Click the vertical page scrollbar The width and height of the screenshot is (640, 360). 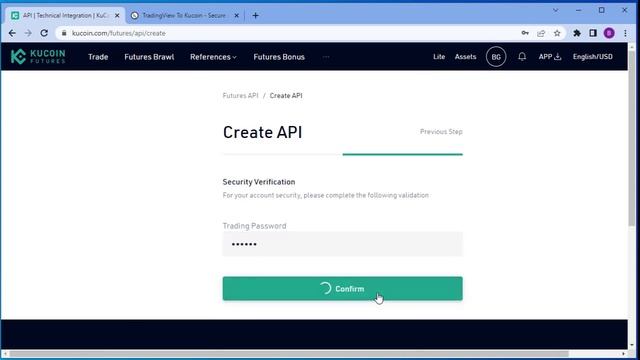point(631,139)
